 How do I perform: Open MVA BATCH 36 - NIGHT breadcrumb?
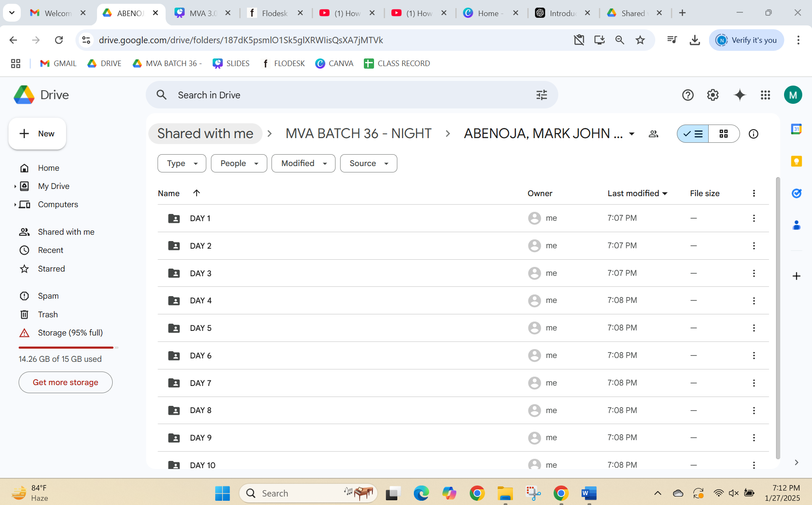point(358,134)
